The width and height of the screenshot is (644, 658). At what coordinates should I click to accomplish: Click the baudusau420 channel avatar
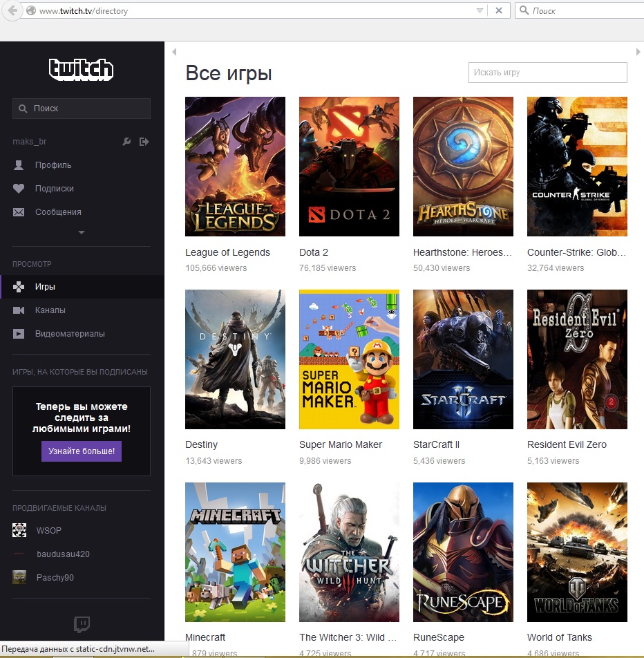[19, 554]
